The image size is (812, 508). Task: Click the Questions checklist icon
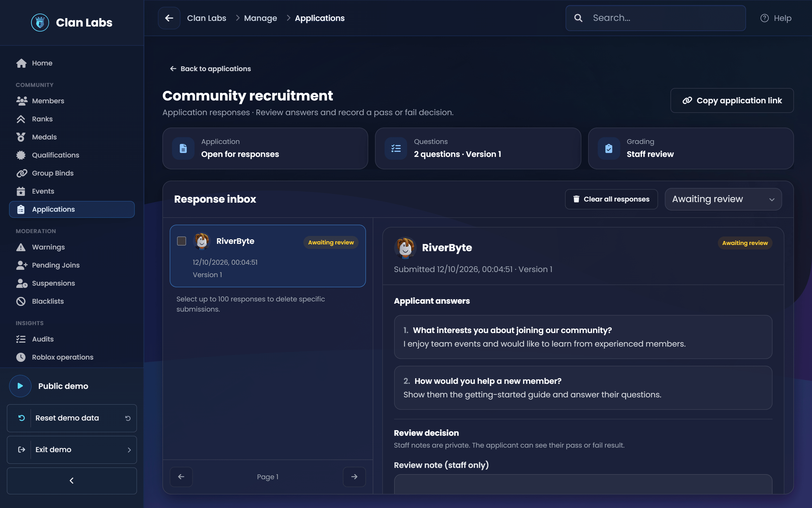tap(396, 148)
